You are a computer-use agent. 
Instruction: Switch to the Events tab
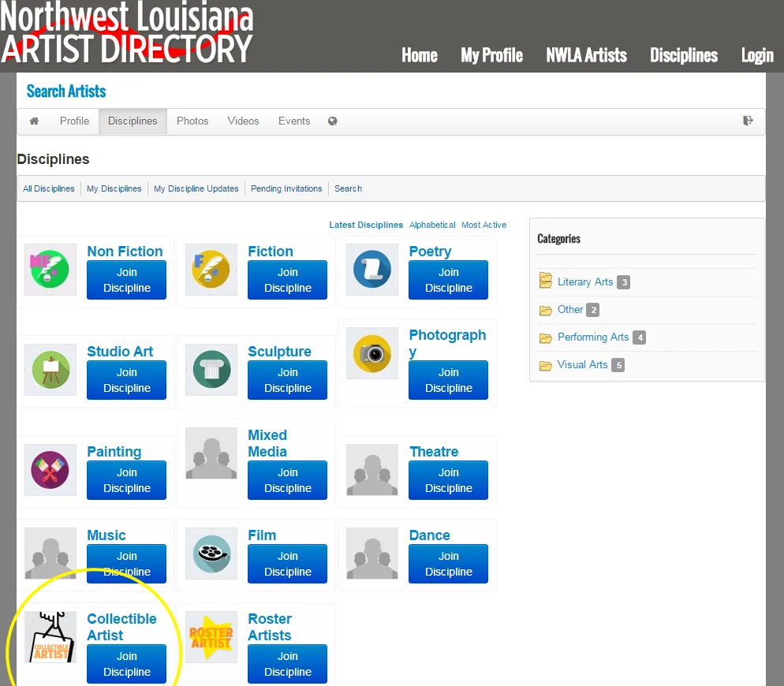point(294,121)
